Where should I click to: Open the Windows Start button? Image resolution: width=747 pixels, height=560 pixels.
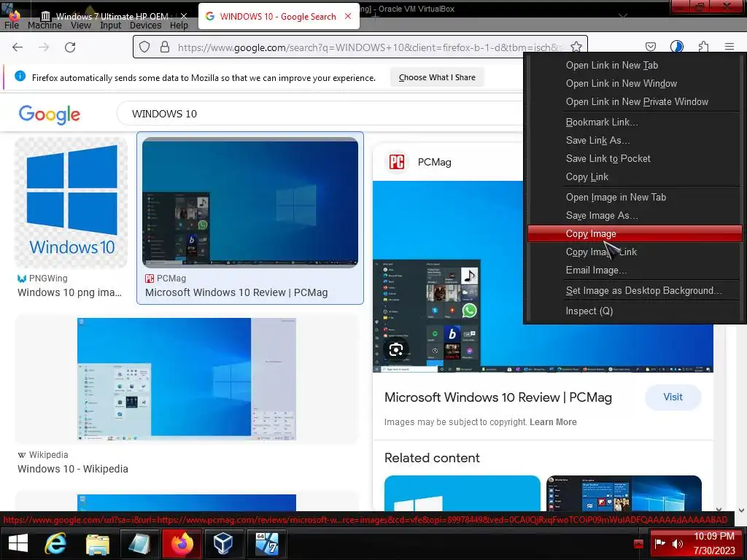point(18,542)
